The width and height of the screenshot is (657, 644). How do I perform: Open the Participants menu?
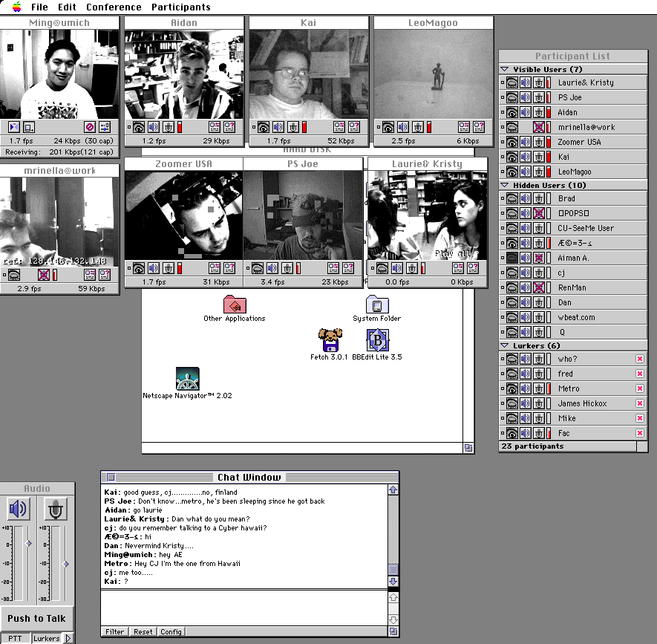180,7
